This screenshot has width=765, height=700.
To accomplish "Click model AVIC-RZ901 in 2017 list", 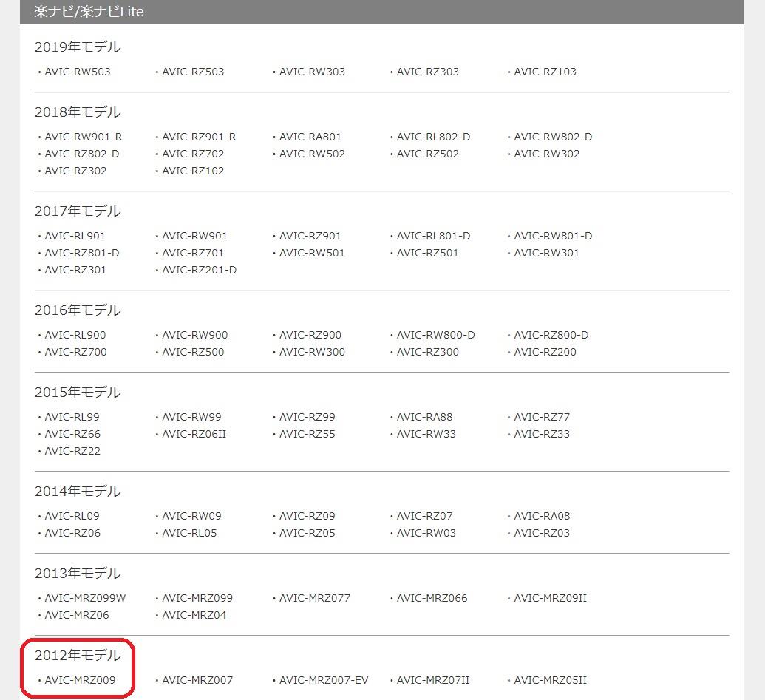I will click(310, 236).
